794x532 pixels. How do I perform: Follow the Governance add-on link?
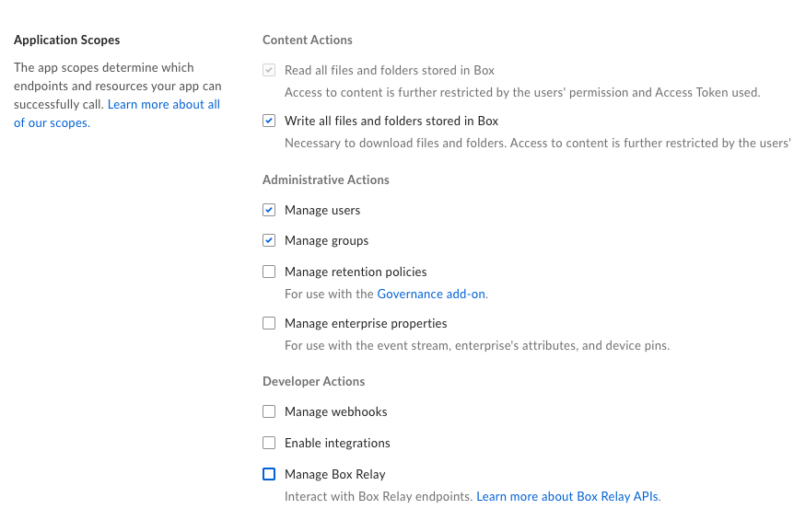click(x=431, y=295)
